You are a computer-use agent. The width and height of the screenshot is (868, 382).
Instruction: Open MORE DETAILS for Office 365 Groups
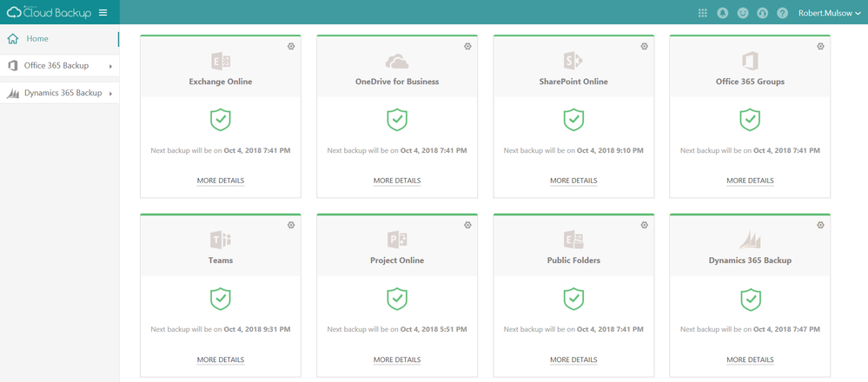coord(750,181)
